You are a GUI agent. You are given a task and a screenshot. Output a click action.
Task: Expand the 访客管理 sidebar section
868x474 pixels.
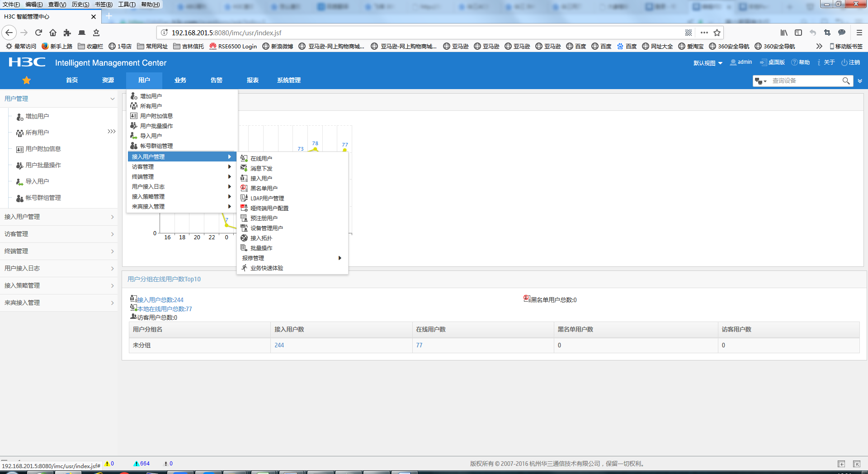(59, 234)
